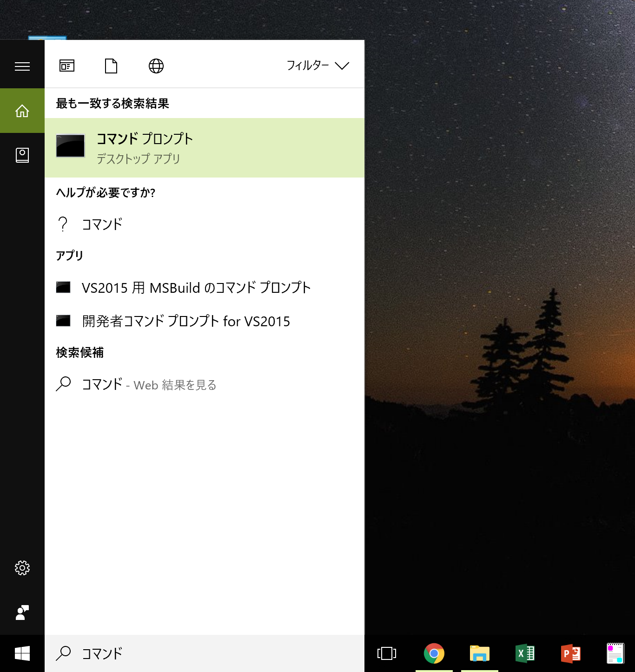Launch Excel from the taskbar

524,653
